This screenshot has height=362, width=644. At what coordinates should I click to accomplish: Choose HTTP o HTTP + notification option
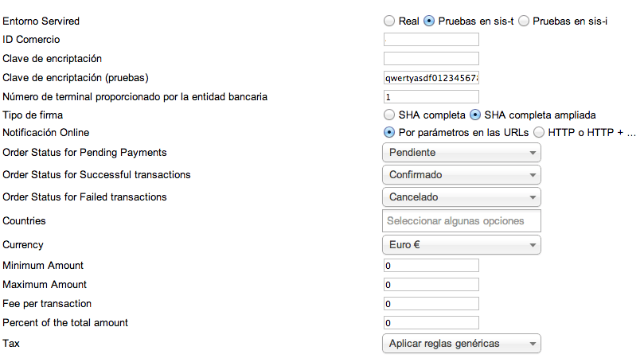(539, 133)
